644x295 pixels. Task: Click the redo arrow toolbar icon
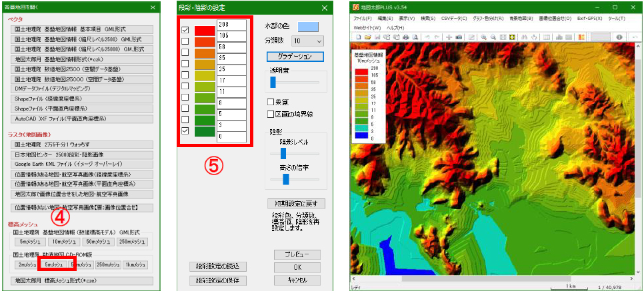(437, 37)
